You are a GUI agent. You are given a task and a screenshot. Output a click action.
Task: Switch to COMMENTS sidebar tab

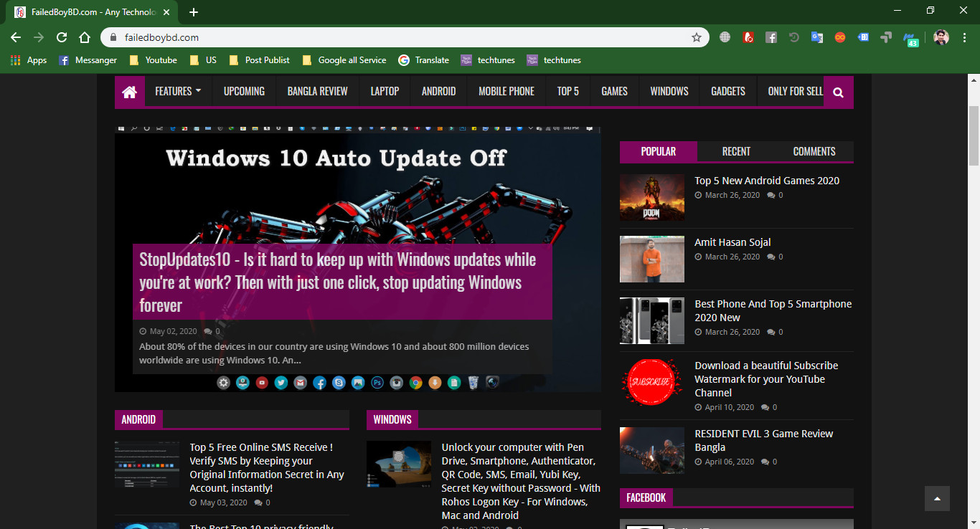pyautogui.click(x=814, y=151)
